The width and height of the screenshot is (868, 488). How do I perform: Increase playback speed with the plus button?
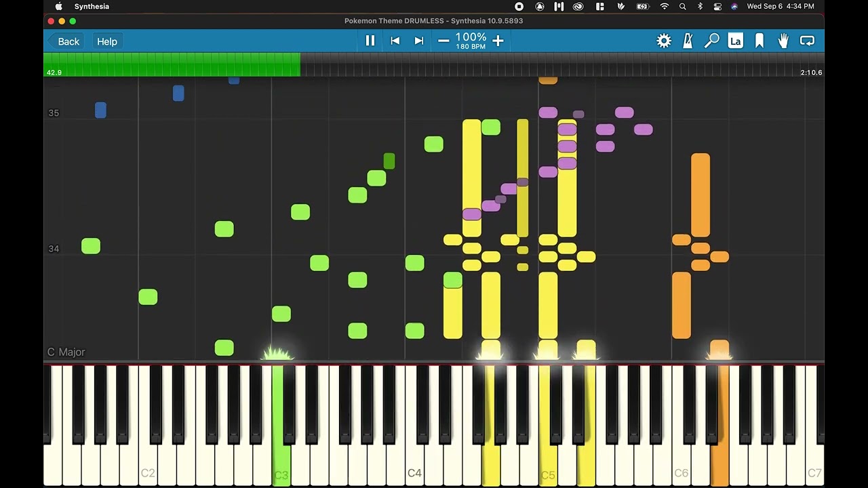(498, 41)
